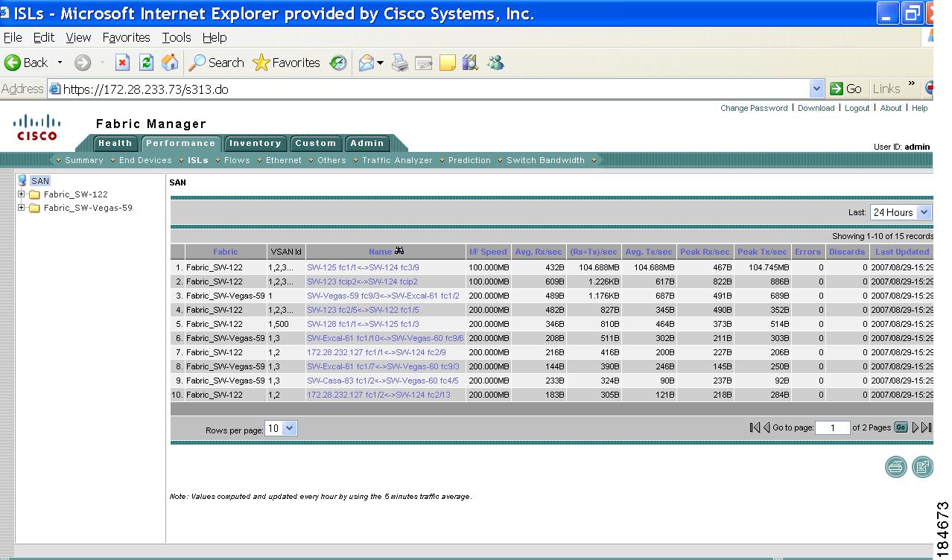Screen dimensions: 952x560
Task: Click the print icon below the table
Action: click(x=895, y=467)
